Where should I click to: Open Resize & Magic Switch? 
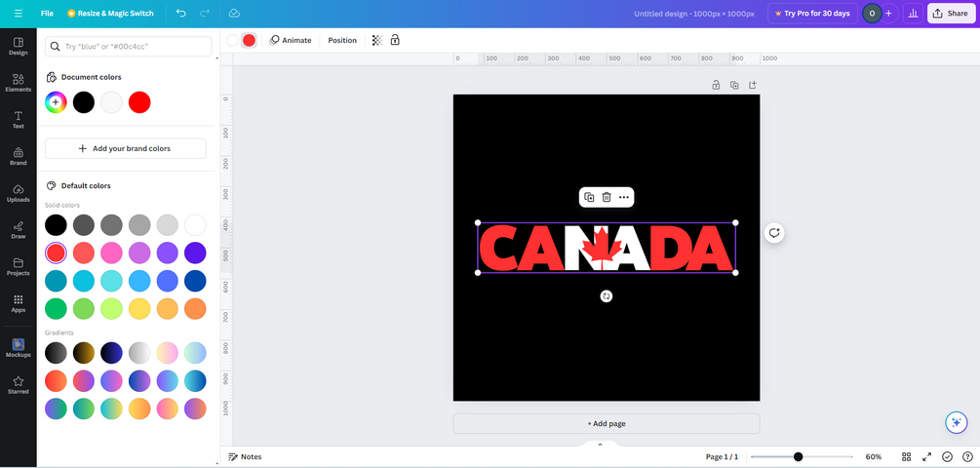[x=110, y=13]
